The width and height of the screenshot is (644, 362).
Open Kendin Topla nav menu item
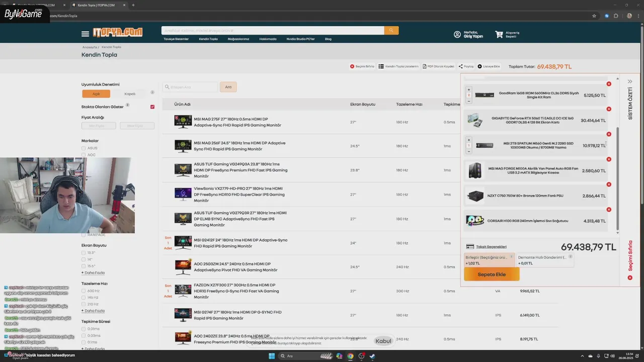tap(208, 39)
